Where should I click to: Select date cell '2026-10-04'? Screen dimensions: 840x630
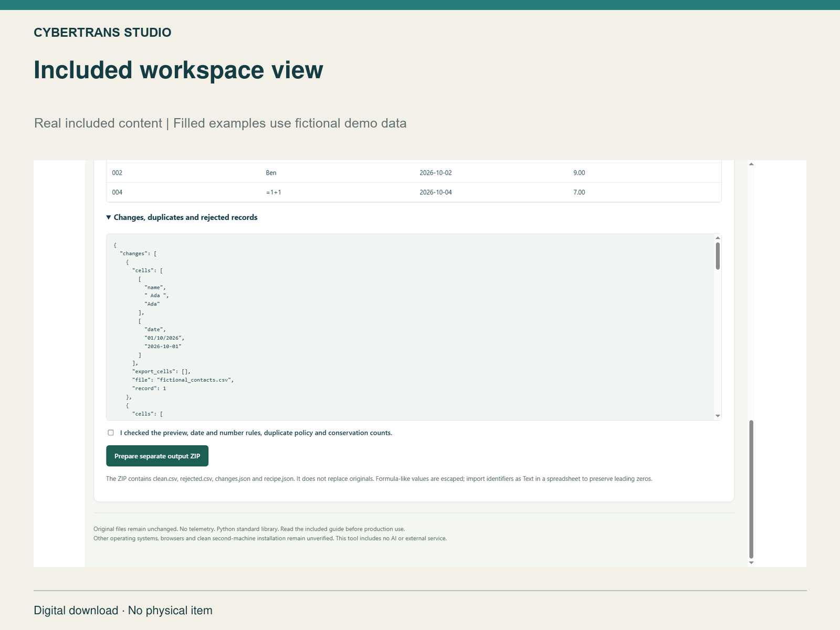coord(436,192)
